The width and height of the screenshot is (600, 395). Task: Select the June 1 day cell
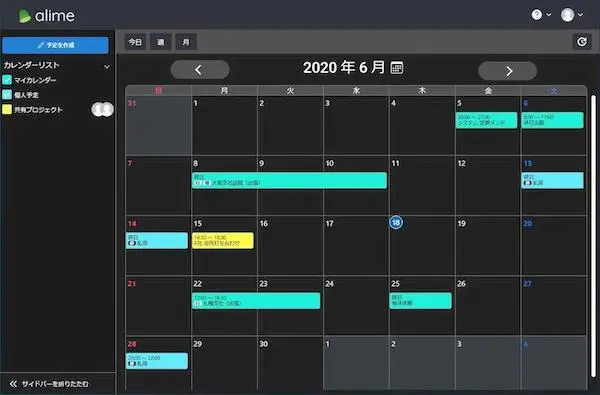coord(224,126)
